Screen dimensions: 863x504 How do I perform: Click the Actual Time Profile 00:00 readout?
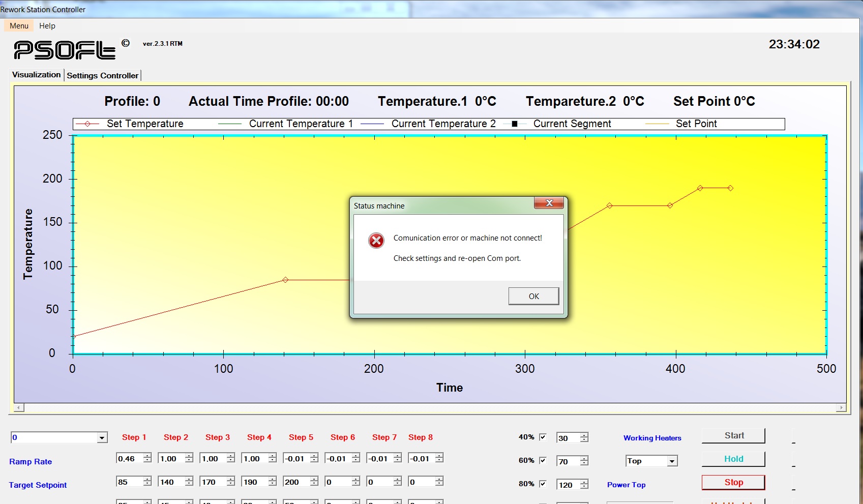click(x=269, y=101)
